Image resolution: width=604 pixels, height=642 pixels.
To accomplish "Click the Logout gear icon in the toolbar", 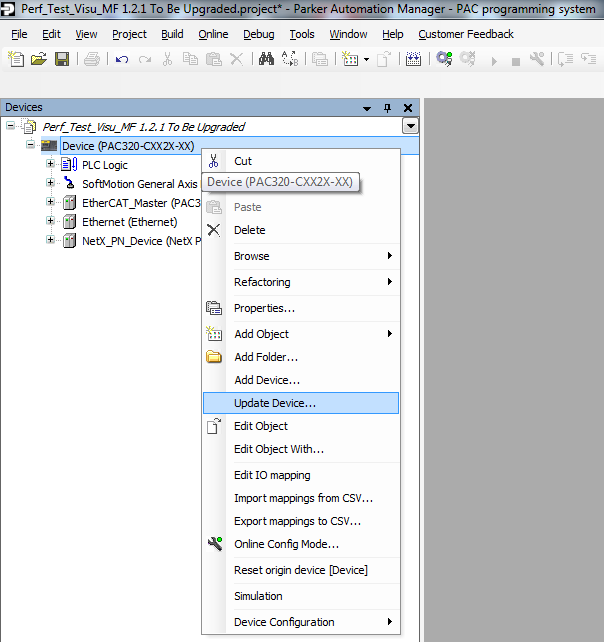I will 467,59.
